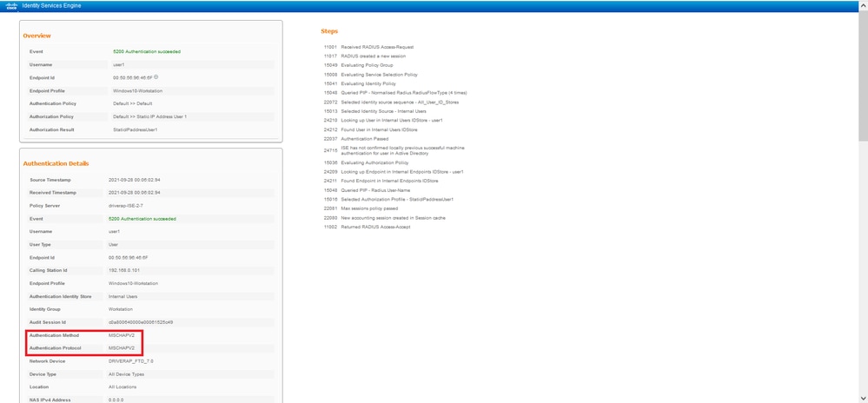Image resolution: width=868 pixels, height=403 pixels.
Task: Select the network device "DRIVERAP_FTD_7.0"
Action: [x=131, y=361]
